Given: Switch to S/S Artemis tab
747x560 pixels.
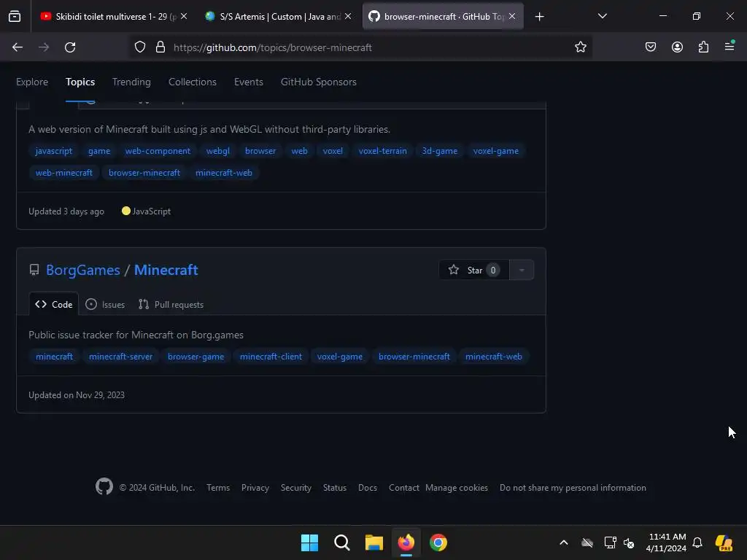Looking at the screenshot, I should pyautogui.click(x=279, y=16).
